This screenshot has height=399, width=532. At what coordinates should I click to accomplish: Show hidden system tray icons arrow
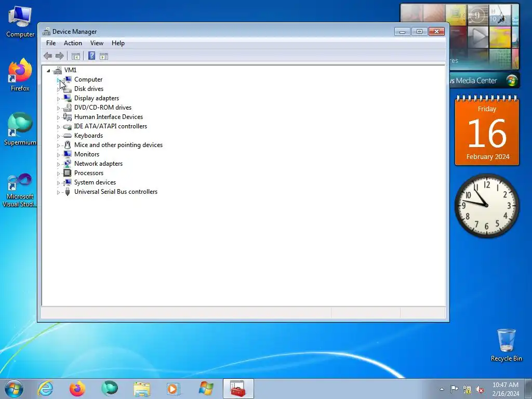(442, 390)
